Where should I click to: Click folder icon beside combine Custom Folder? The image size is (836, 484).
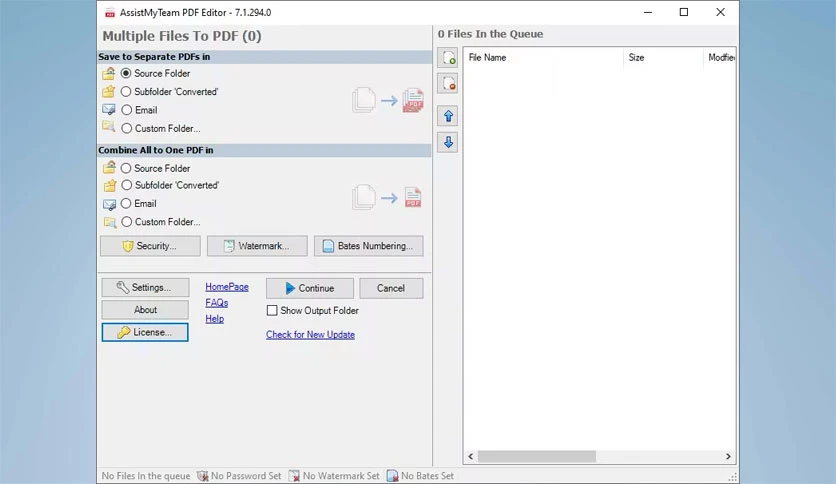pyautogui.click(x=109, y=222)
